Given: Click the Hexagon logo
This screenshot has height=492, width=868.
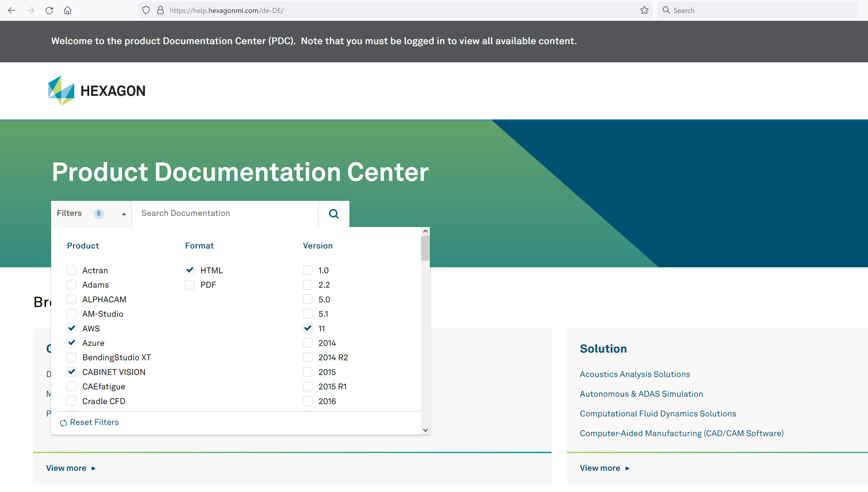Looking at the screenshot, I should (97, 91).
